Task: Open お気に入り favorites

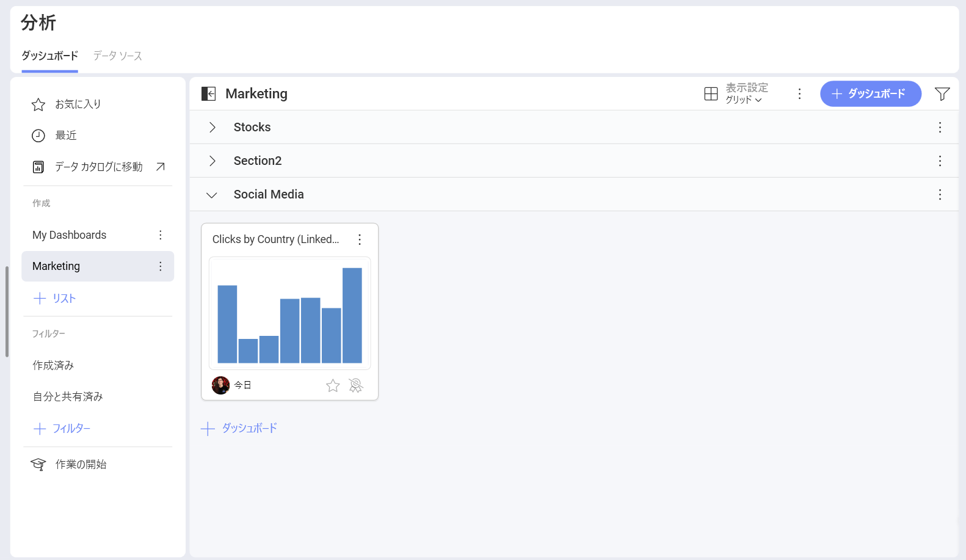Action: point(78,104)
